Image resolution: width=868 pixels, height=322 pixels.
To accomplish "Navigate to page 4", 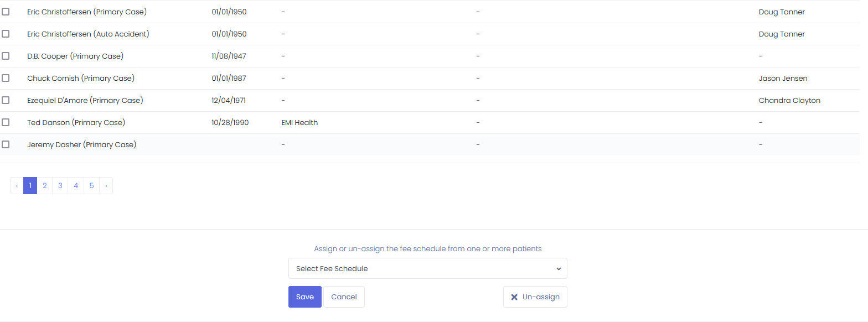I will coord(76,186).
